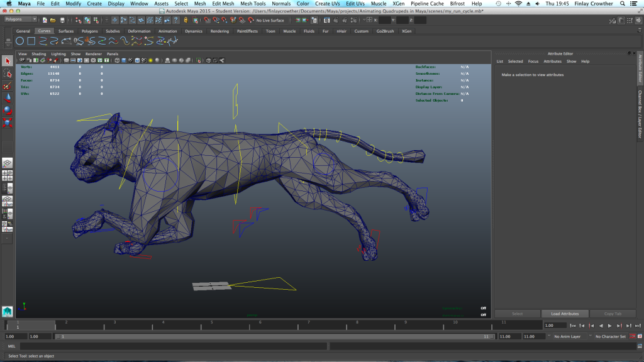This screenshot has height=362, width=644.
Task: Go to start of playback range
Action: coord(572,326)
